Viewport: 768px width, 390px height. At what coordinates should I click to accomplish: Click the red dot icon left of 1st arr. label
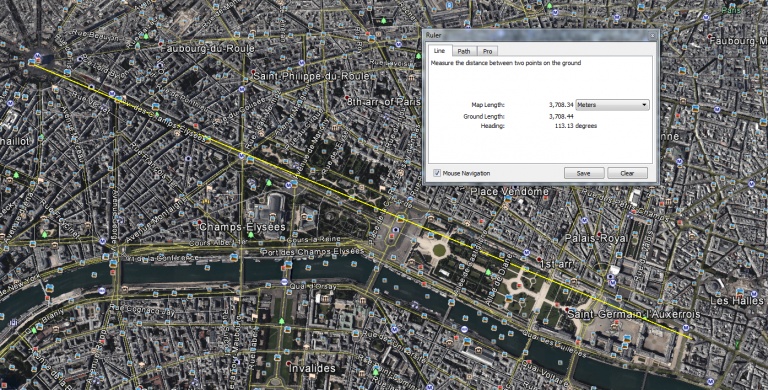pyautogui.click(x=539, y=259)
